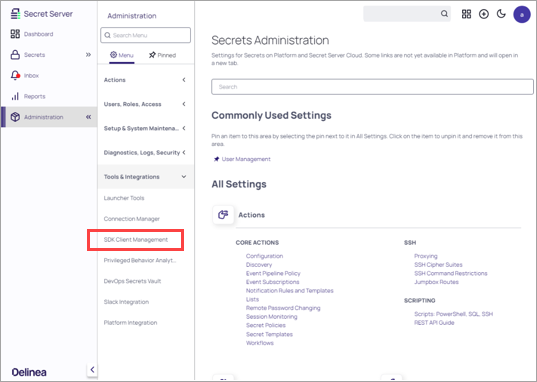Screen dimensions: 537x382
Task: Click the plus circle create icon
Action: pyautogui.click(x=484, y=14)
